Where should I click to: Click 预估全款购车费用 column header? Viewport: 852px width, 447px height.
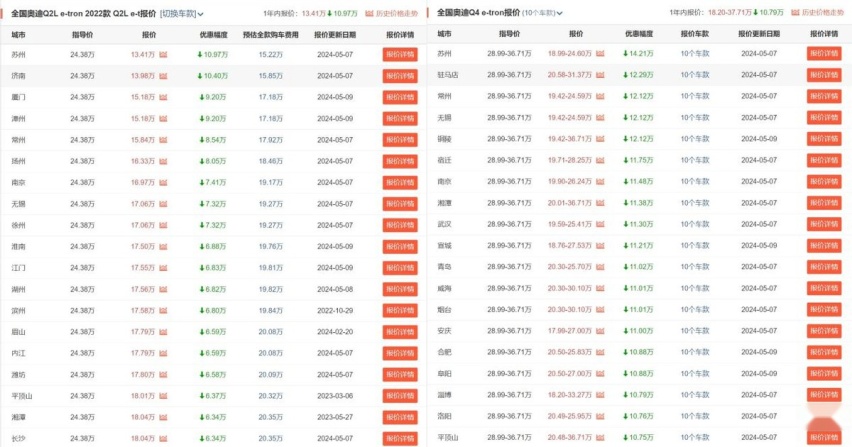coord(271,35)
